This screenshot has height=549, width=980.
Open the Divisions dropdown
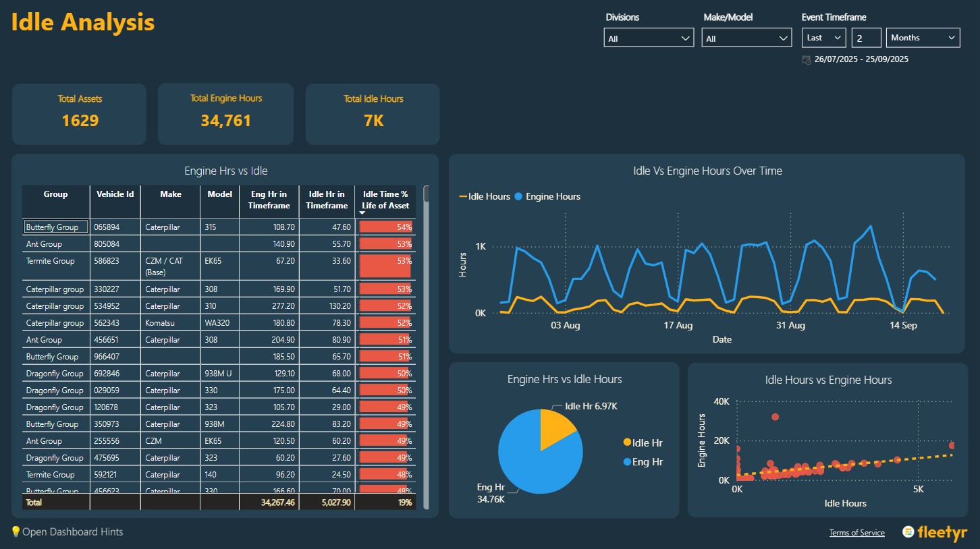[x=648, y=38]
